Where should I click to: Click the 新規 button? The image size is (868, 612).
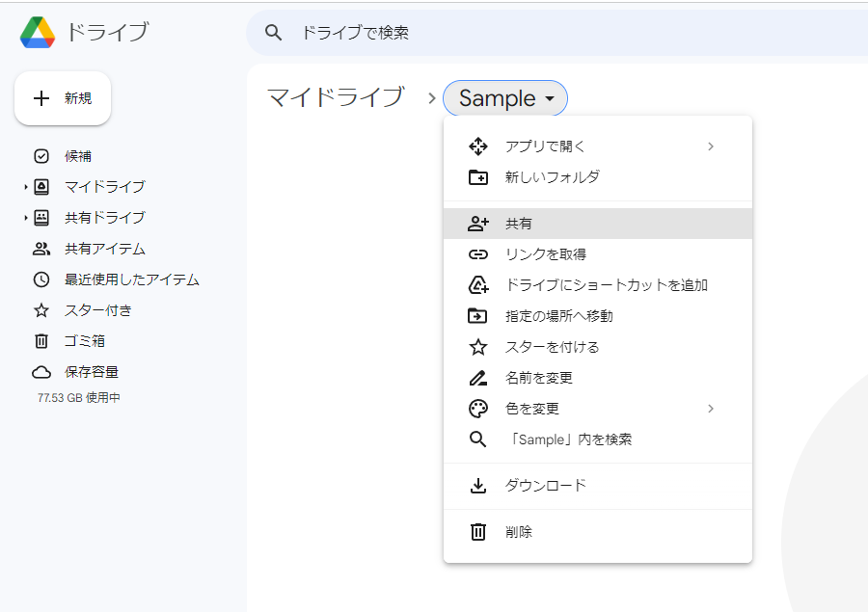[x=62, y=97]
